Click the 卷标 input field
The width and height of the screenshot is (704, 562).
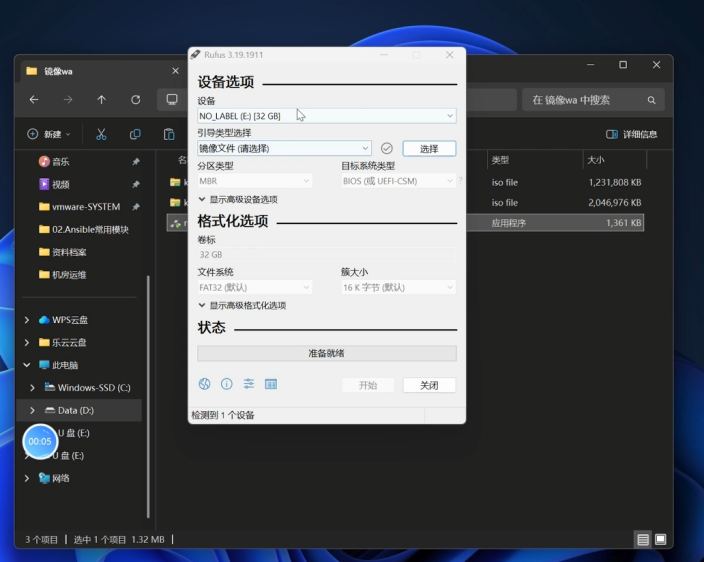click(x=327, y=255)
